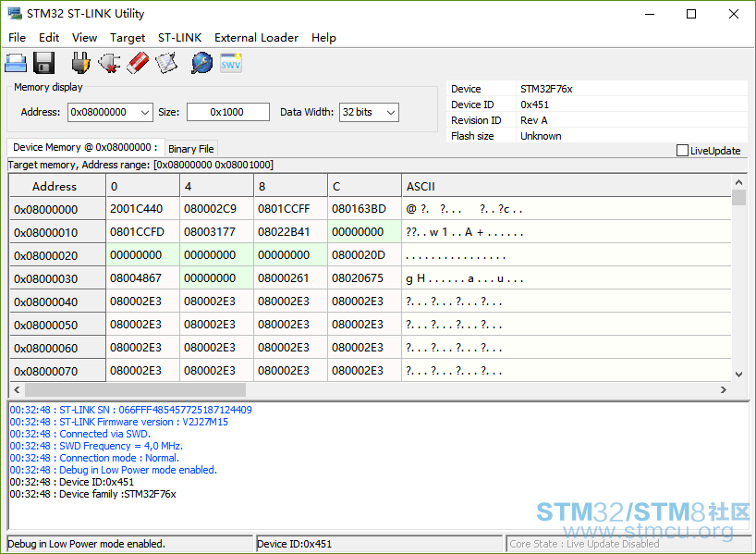756x554 pixels.
Task: Click the ASCII column header
Action: pos(566,186)
